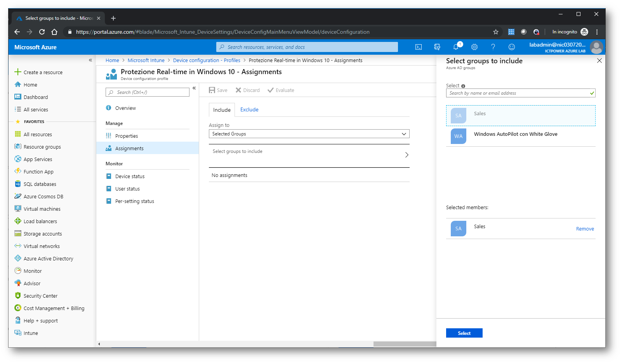Click the Select info icon
This screenshot has height=364, width=622.
coord(463,86)
